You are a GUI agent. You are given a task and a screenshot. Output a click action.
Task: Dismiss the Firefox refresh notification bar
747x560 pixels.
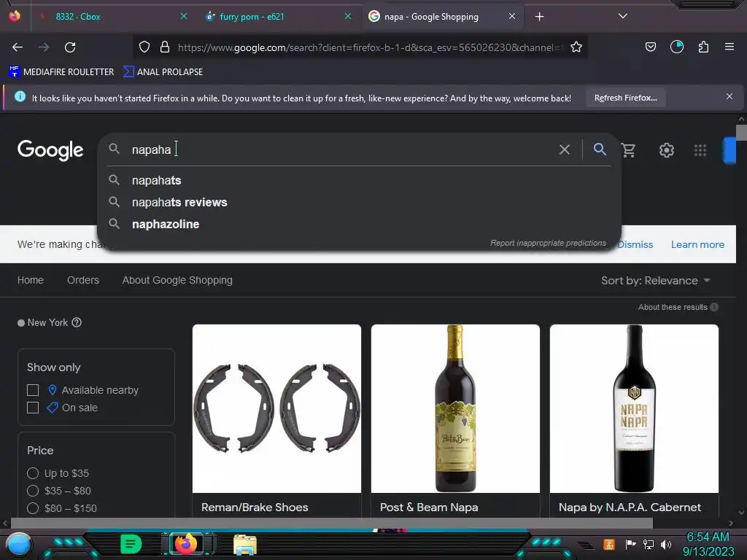[x=729, y=97]
